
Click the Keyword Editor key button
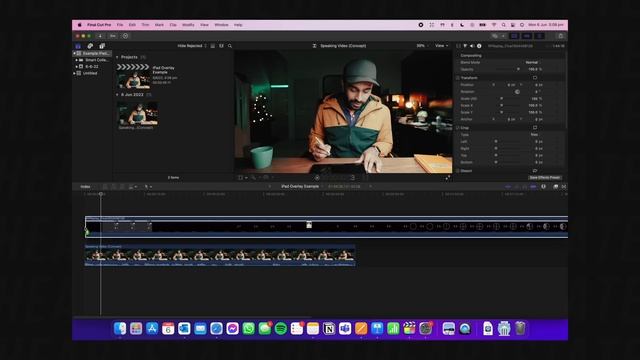pyautogui.click(x=113, y=36)
